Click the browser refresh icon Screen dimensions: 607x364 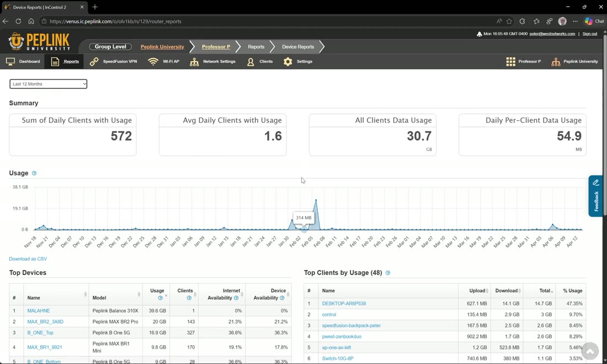18,22
